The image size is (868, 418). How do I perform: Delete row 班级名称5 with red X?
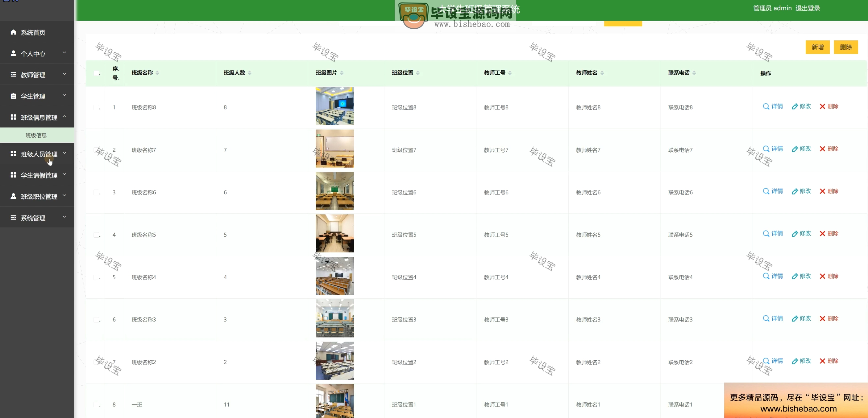(x=823, y=234)
